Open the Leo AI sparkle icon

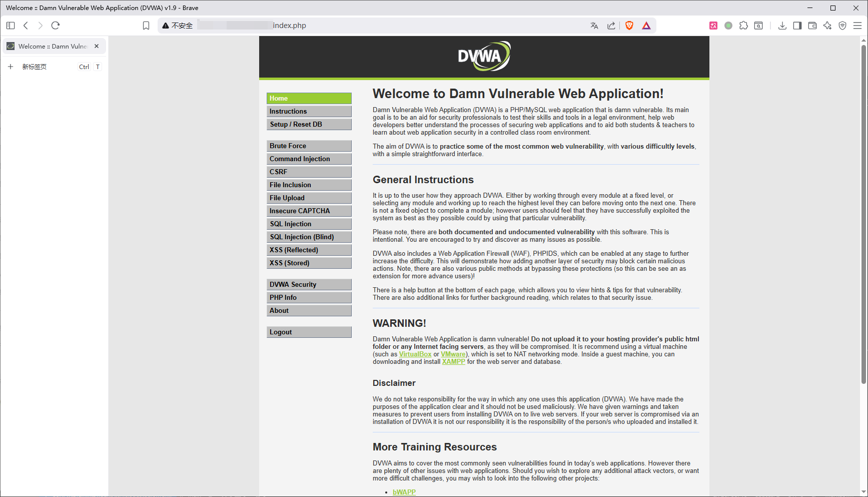(827, 26)
